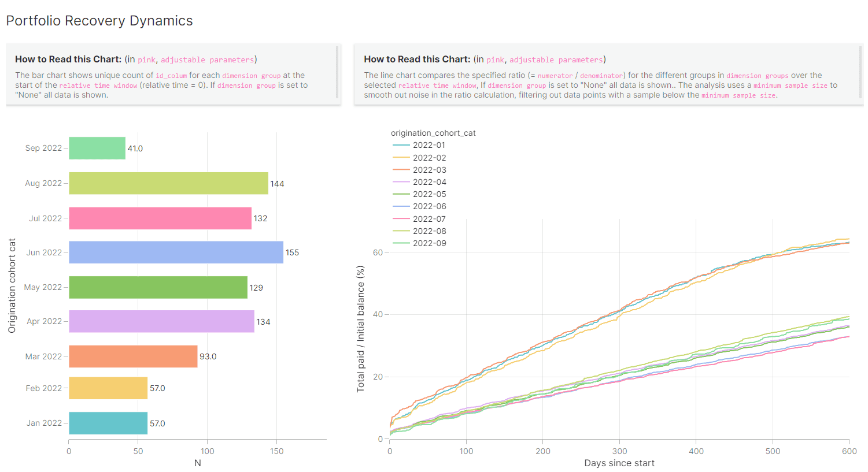Click the 'origination_cohort_cat' legend title
Viewport: 868px width, 472px height.
click(433, 133)
